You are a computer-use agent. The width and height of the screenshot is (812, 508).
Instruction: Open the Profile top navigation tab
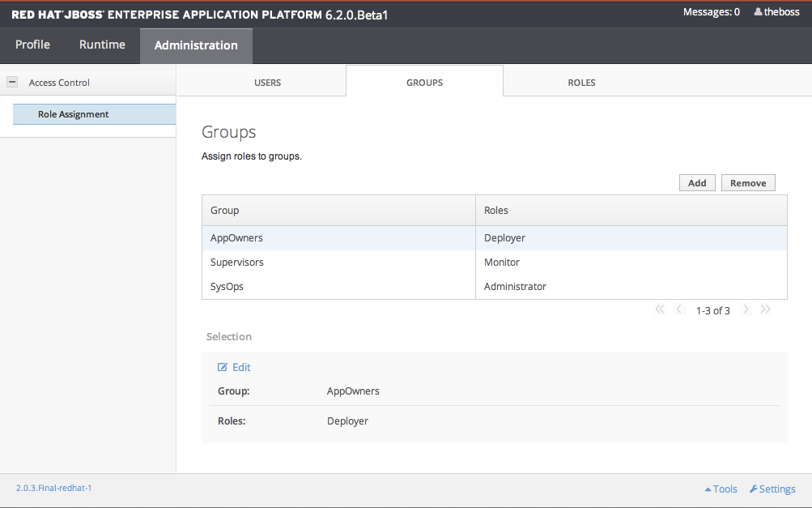pyautogui.click(x=32, y=45)
